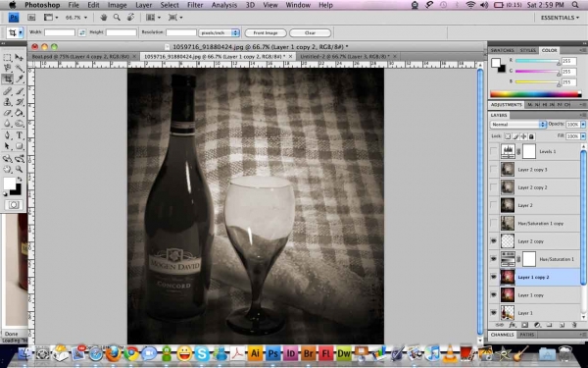Select the Rectangular Marquee tool
588x368 pixels.
(x=7, y=58)
